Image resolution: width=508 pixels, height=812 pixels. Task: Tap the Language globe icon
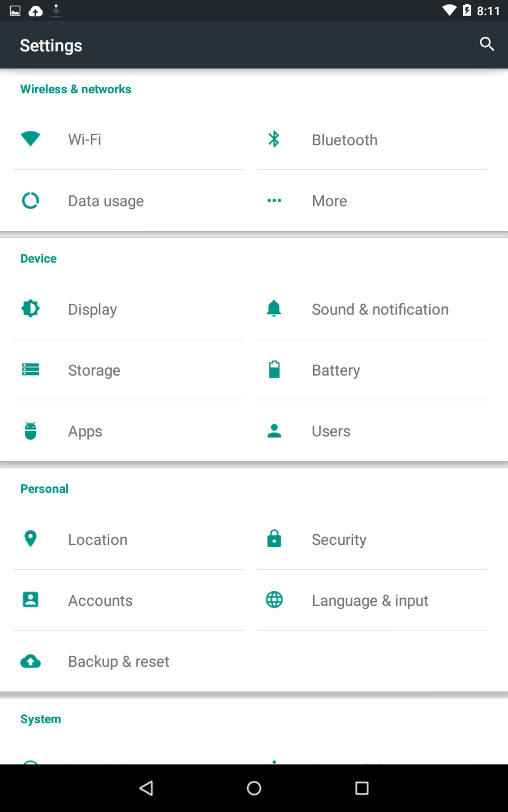tap(274, 599)
